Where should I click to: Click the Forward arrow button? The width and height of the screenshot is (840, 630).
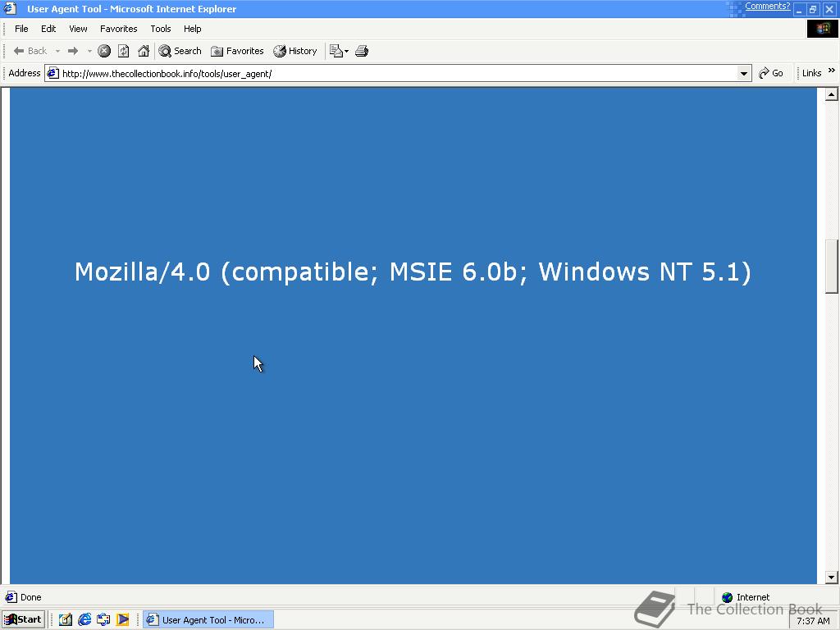tap(73, 51)
